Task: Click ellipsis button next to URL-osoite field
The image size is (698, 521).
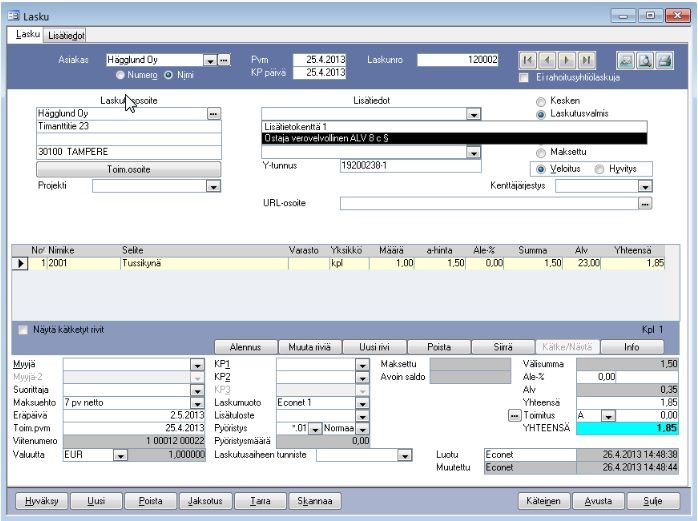Action: 645,204
